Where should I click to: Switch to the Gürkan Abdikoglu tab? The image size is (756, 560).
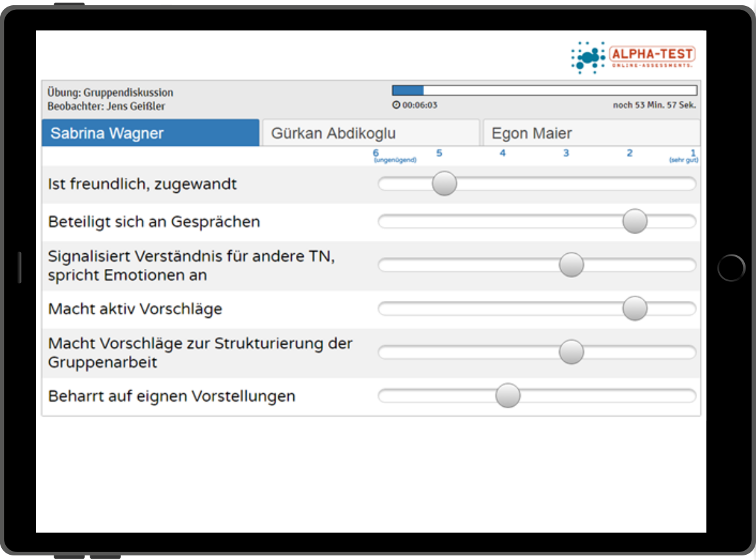(370, 133)
